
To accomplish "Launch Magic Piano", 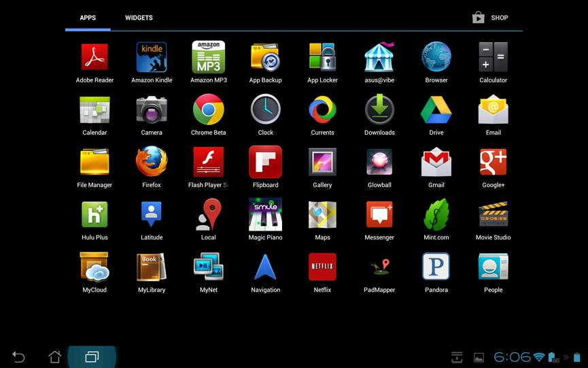I will click(x=266, y=214).
